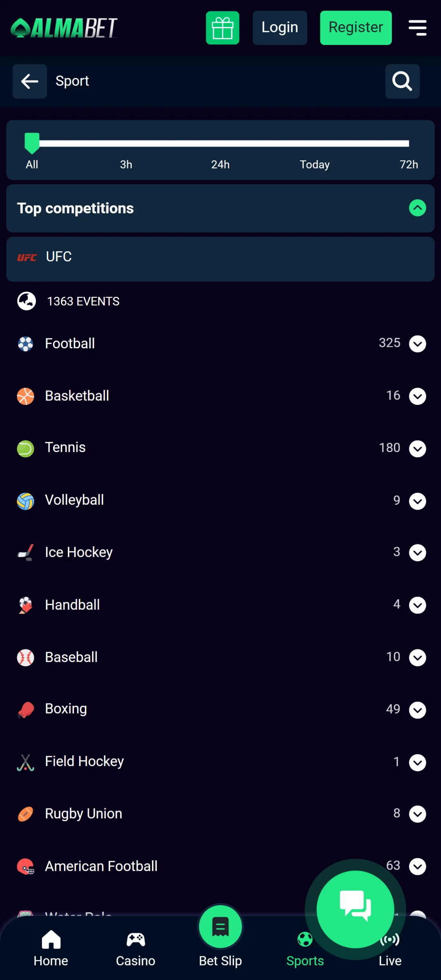
Task: Click the Almabet logo
Action: (x=65, y=28)
